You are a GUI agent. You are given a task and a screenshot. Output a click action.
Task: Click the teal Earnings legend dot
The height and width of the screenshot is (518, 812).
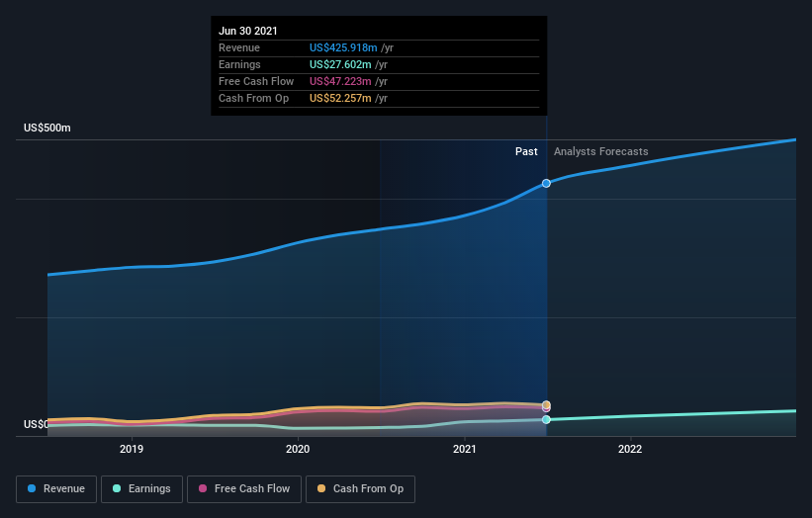click(117, 488)
